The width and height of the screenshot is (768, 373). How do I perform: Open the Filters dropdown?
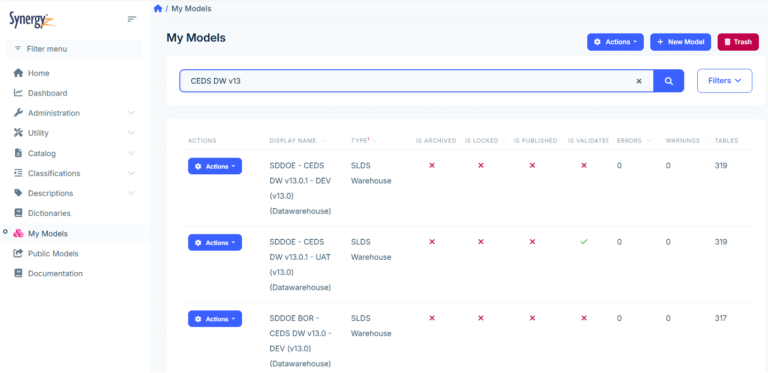pyautogui.click(x=724, y=81)
